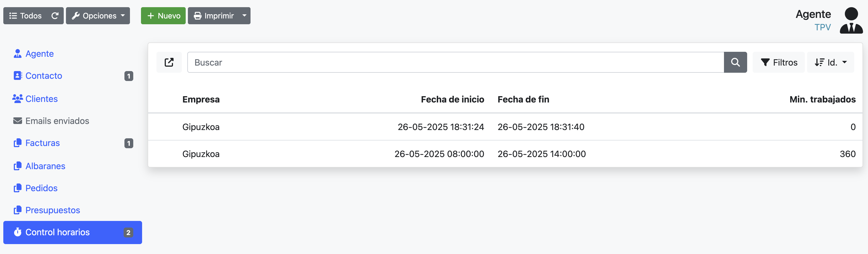
Task: Click the stopwatch icon on Control horarios
Action: tap(18, 232)
